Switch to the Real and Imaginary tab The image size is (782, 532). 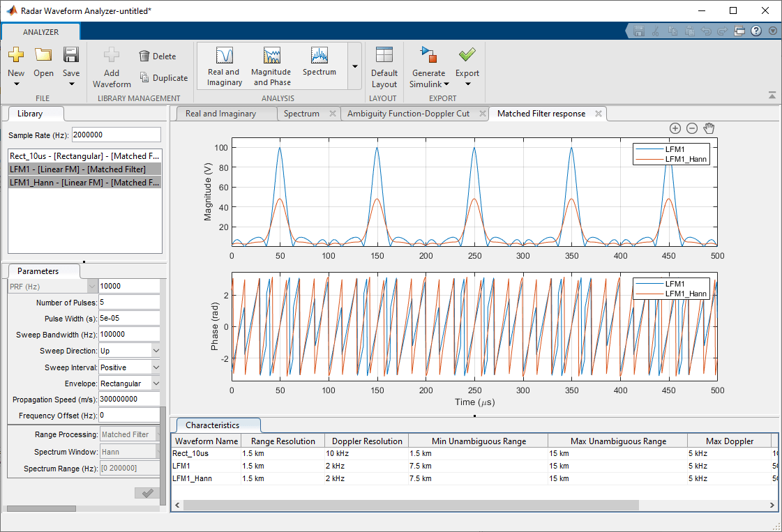[220, 114]
